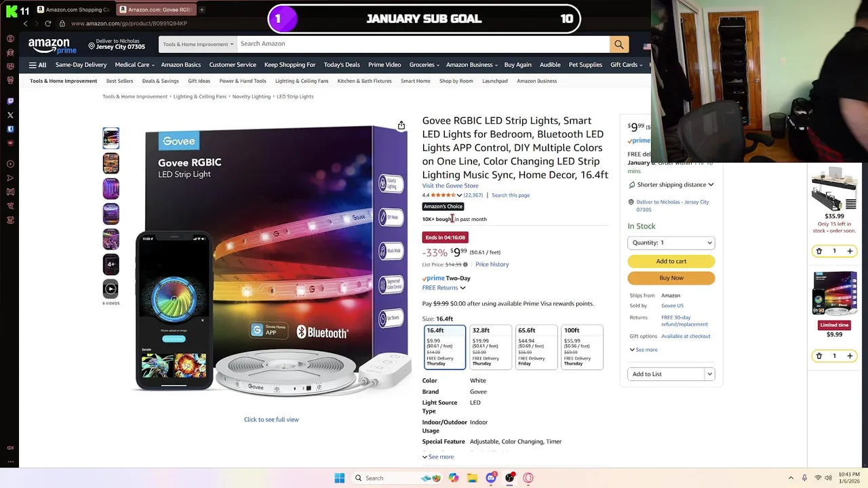Image resolution: width=868 pixels, height=488 pixels.
Task: Click the Opera browser taskbar icon
Action: pyautogui.click(x=528, y=478)
